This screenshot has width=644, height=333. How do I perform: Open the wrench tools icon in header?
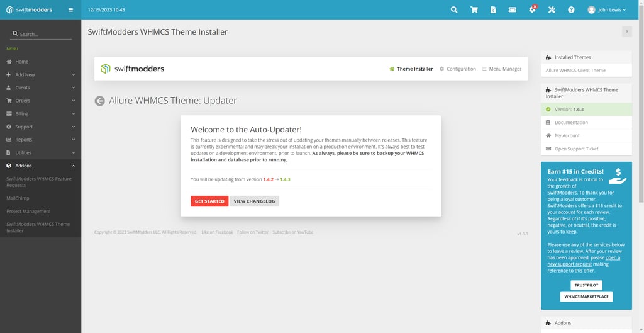tap(552, 10)
